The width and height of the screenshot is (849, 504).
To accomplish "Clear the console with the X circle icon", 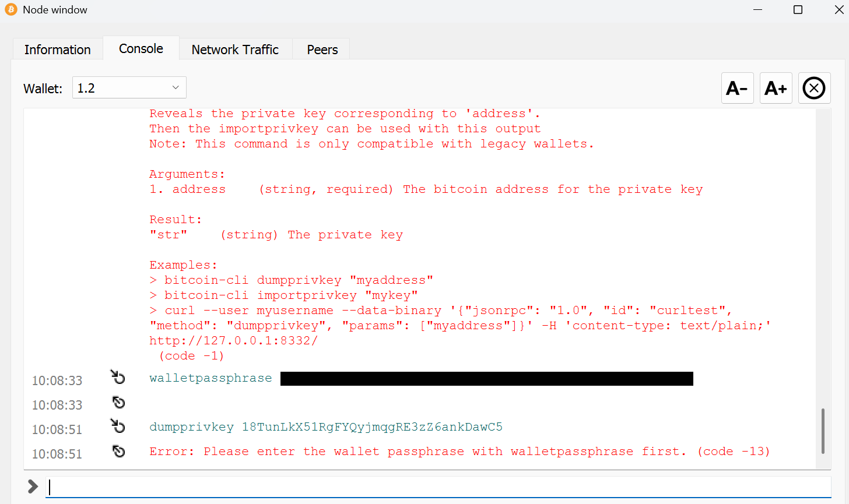I will 814,89.
